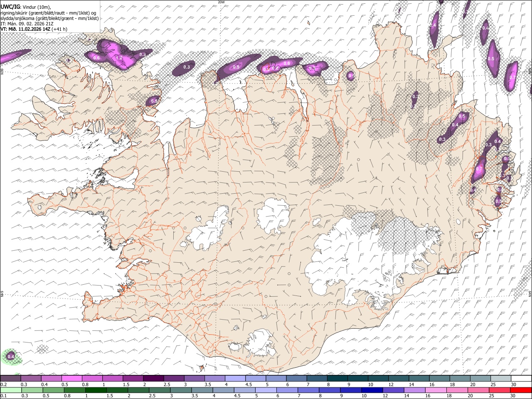The image size is (532, 399).
Task: Click the '20W' longitude label
Action: point(221,2)
